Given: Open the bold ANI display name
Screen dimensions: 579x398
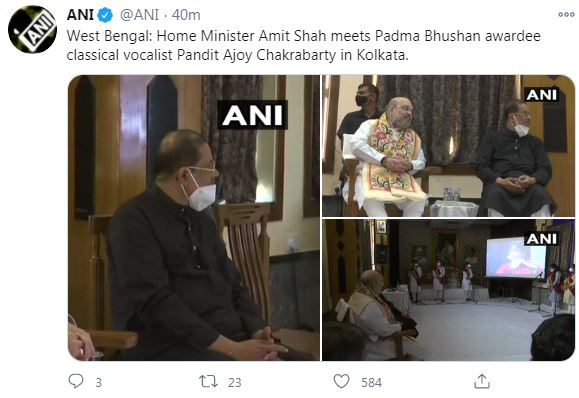Looking at the screenshot, I should pyautogui.click(x=80, y=15).
